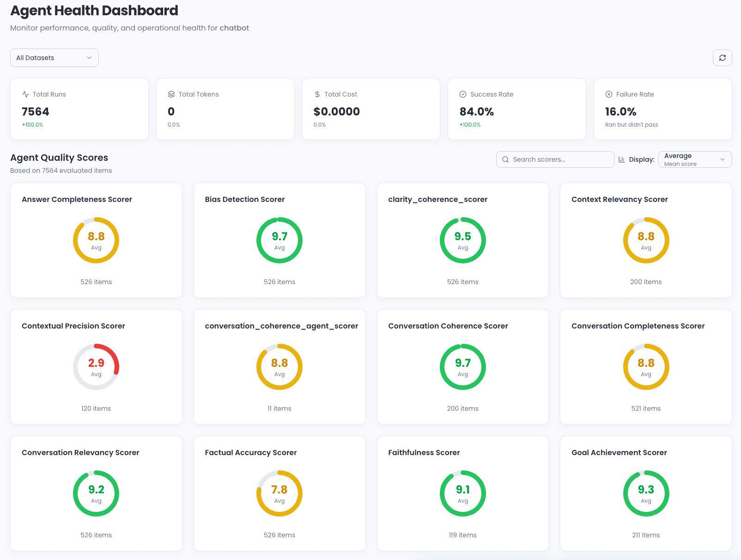This screenshot has height=560, width=741.
Task: Click the Agent Health Dashboard title
Action: coord(94,10)
